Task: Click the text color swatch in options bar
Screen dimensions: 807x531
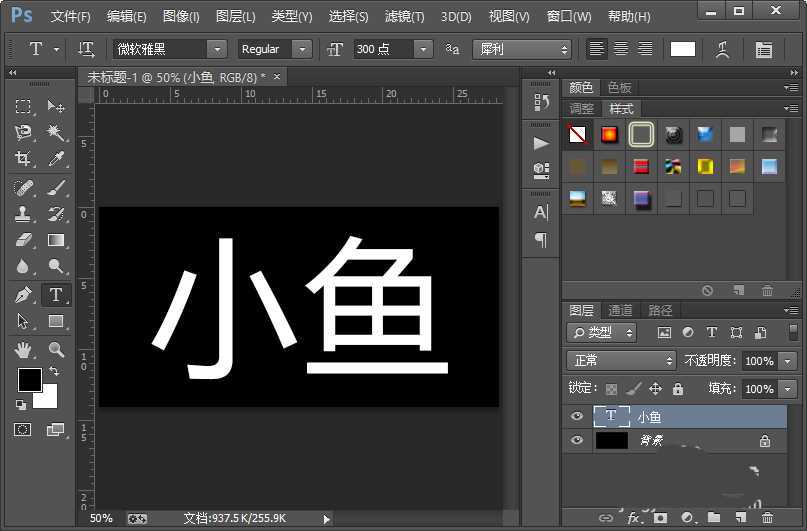Action: (683, 49)
